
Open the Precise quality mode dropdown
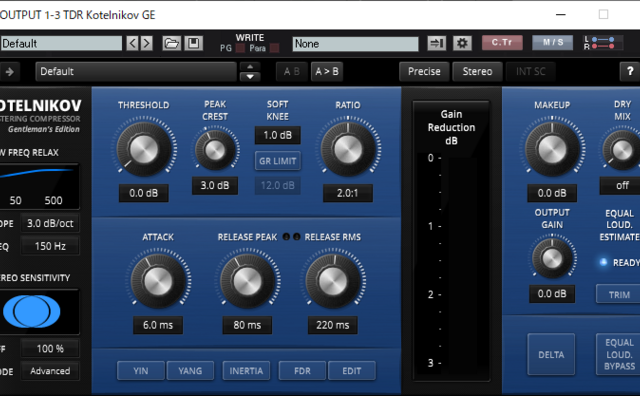coord(424,71)
